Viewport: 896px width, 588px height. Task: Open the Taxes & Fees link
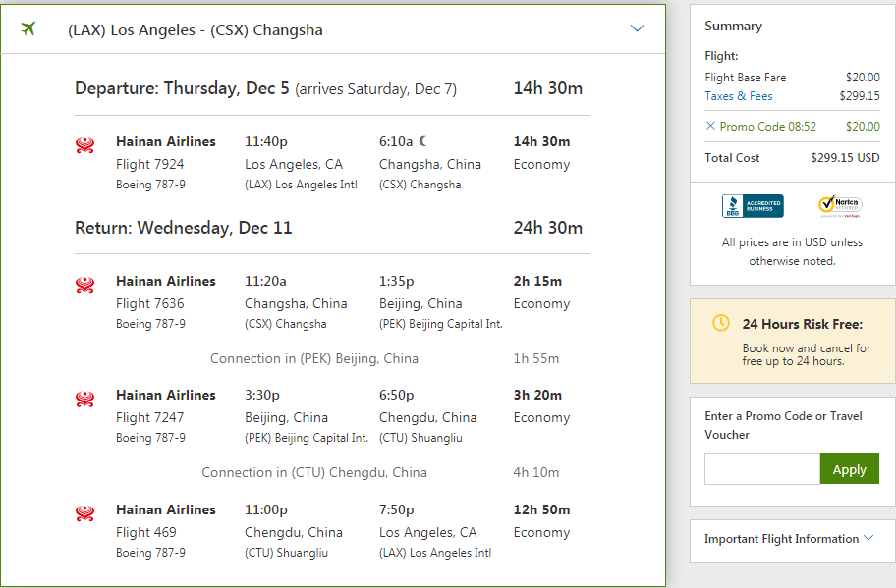click(x=738, y=96)
